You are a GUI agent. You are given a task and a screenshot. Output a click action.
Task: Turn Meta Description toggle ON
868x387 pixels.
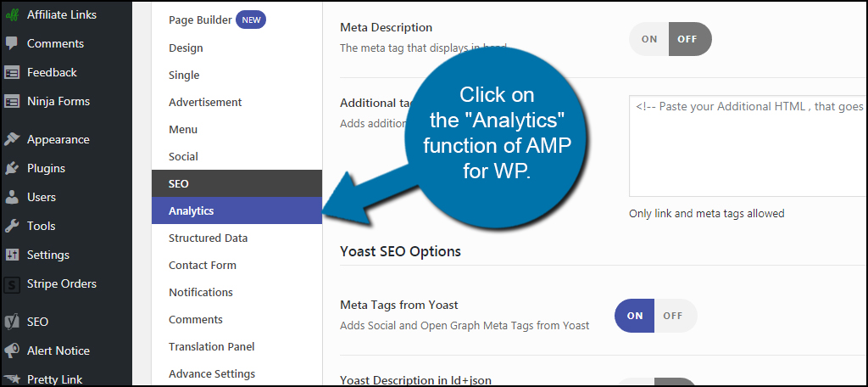[649, 39]
